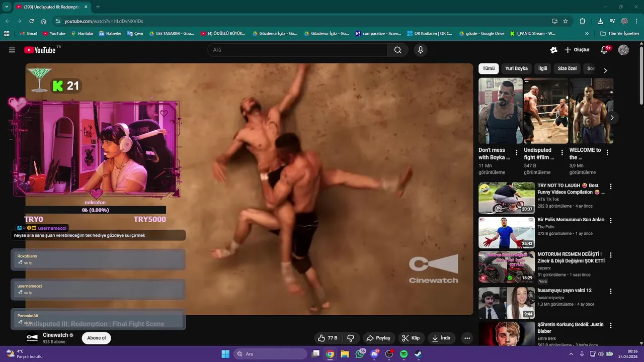Open options for 'WELCOME to the' short
Screen dimensions: 644x362
pos(607,153)
